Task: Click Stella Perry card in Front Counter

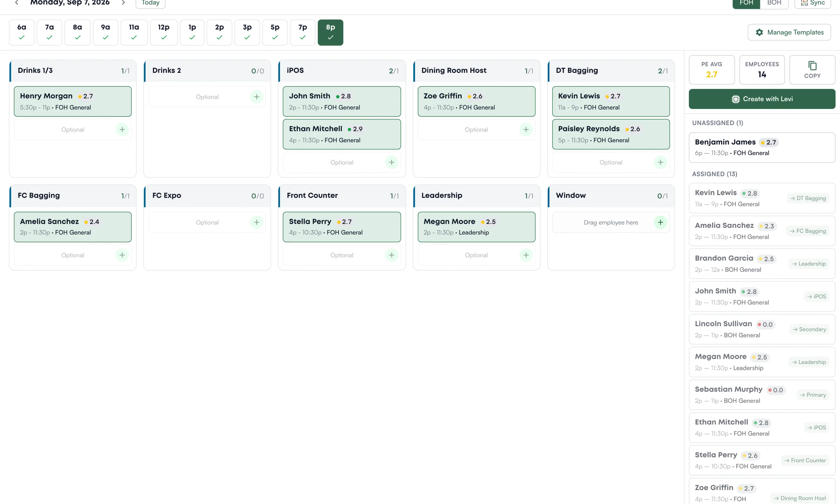Action: pos(342,227)
